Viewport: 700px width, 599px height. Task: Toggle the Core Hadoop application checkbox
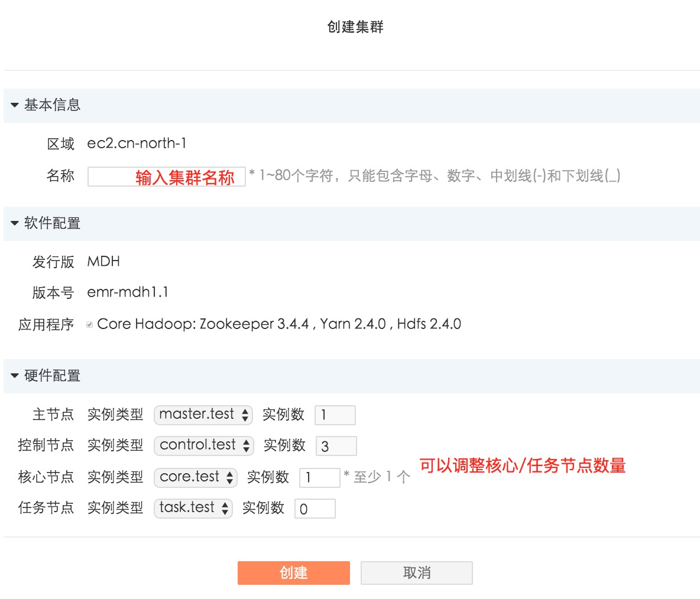pyautogui.click(x=89, y=324)
